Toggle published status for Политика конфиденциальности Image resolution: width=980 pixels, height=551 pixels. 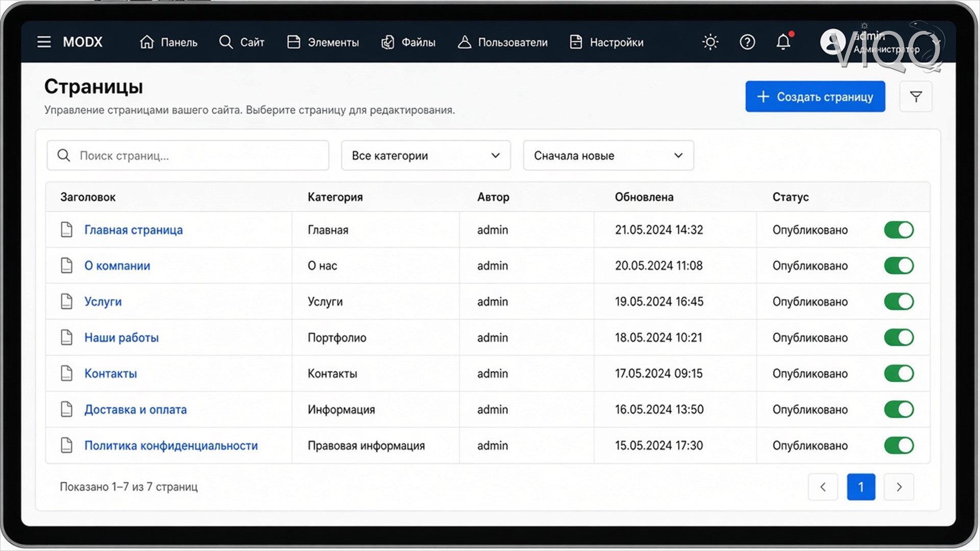click(x=899, y=445)
